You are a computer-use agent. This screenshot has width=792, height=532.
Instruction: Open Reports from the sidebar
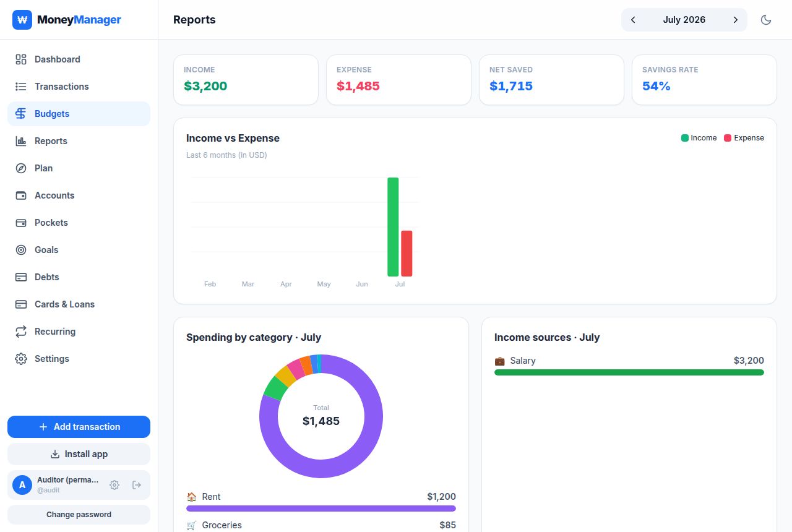coord(79,141)
